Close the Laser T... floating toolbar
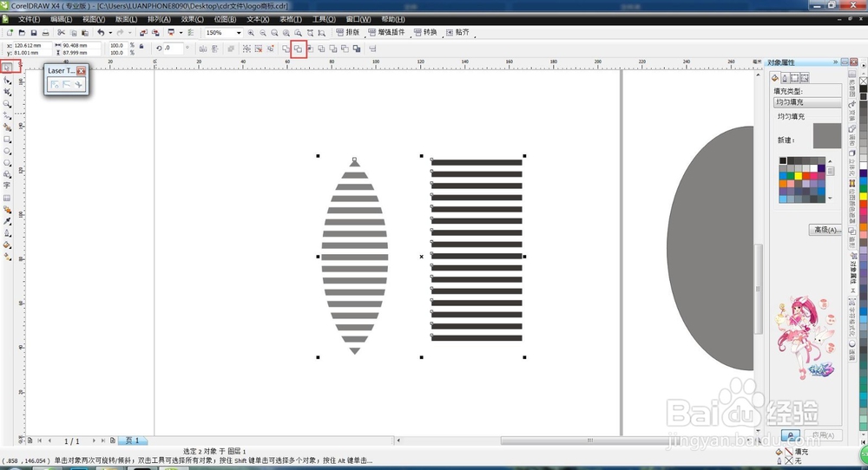 pos(82,71)
